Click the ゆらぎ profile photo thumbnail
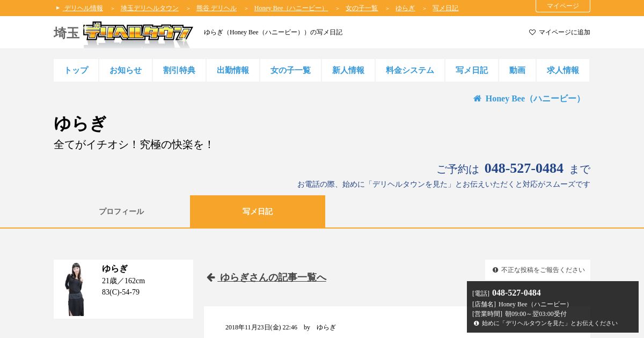 [75, 289]
